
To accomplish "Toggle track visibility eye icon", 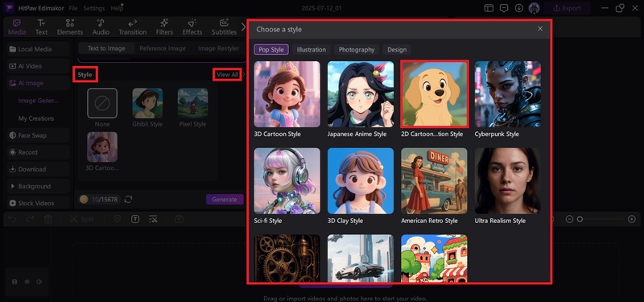I will pos(27,282).
